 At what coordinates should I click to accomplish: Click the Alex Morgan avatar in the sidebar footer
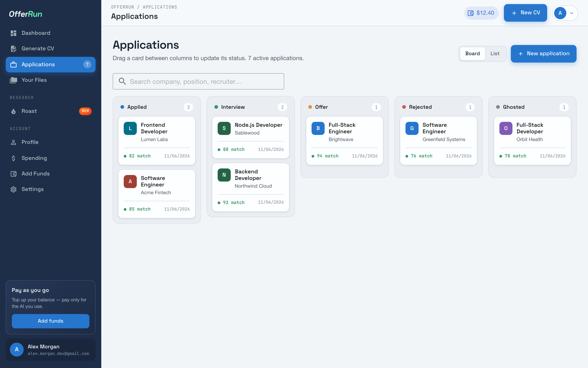coord(17,350)
